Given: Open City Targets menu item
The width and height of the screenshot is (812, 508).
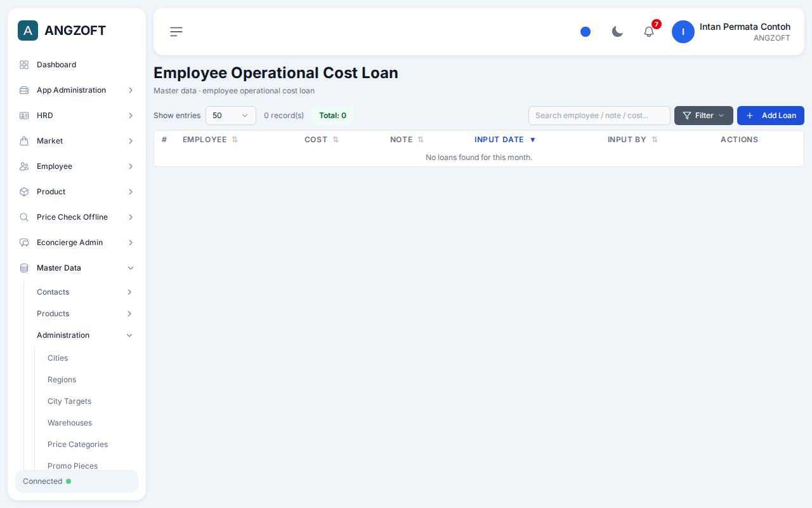Looking at the screenshot, I should point(69,401).
